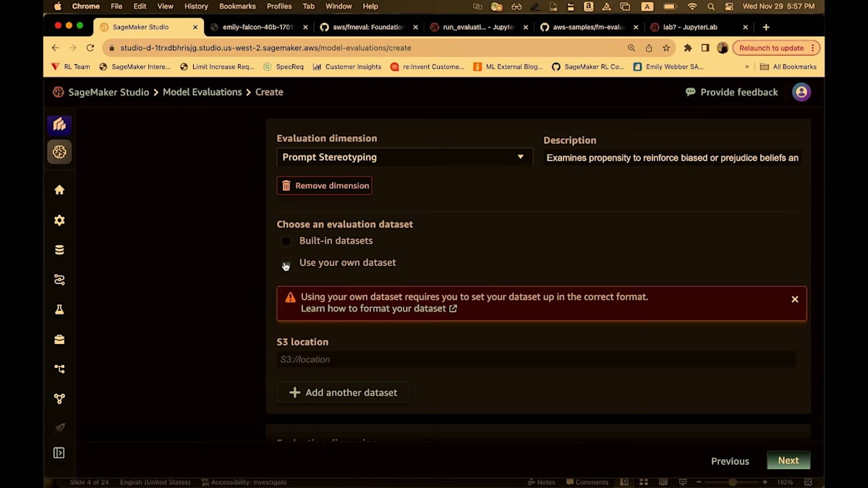Image resolution: width=868 pixels, height=488 pixels.
Task: Open Chrome side panel icon
Action: pos(705,48)
